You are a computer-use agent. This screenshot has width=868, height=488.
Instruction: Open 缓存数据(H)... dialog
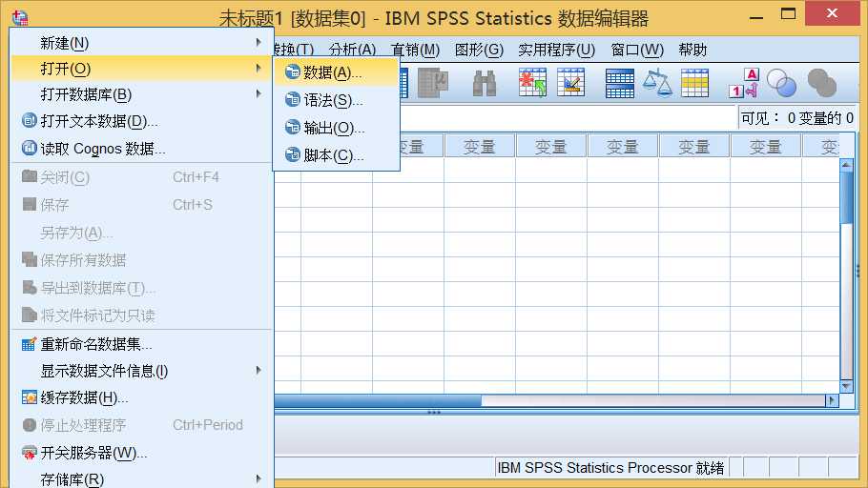coord(142,397)
